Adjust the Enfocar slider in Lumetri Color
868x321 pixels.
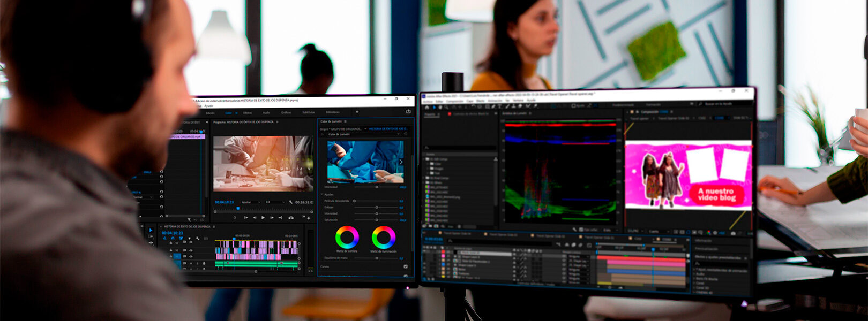pyautogui.click(x=377, y=207)
